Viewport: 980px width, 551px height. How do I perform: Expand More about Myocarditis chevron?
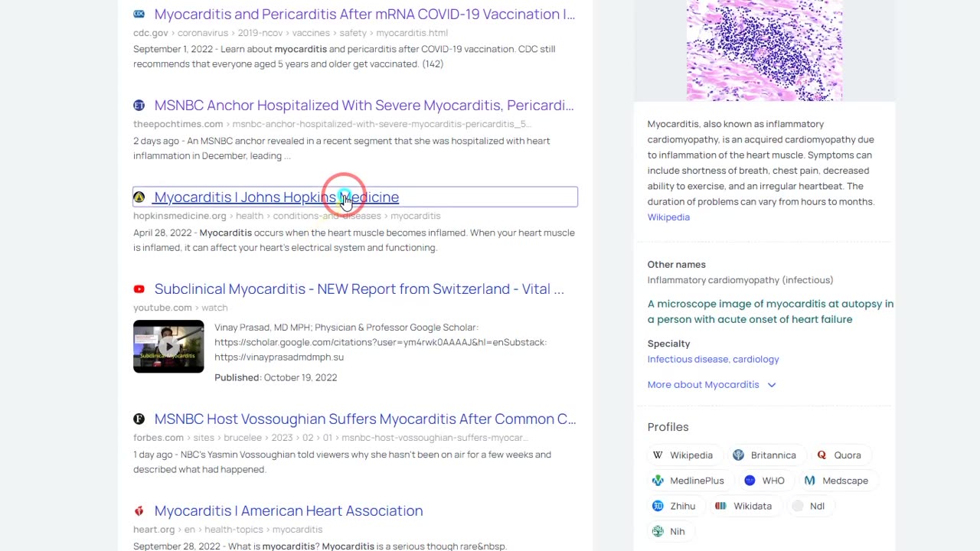[x=772, y=385]
